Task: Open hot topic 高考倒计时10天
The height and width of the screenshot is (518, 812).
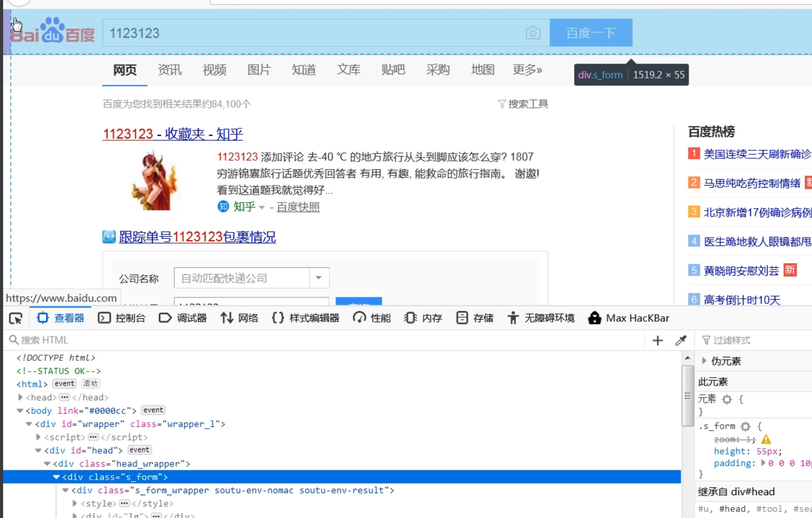Action: pyautogui.click(x=742, y=300)
